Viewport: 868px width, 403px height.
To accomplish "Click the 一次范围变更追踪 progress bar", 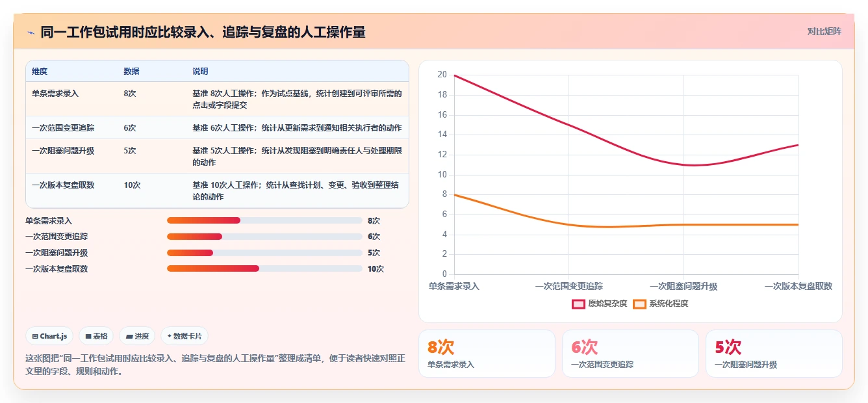I will pyautogui.click(x=264, y=237).
